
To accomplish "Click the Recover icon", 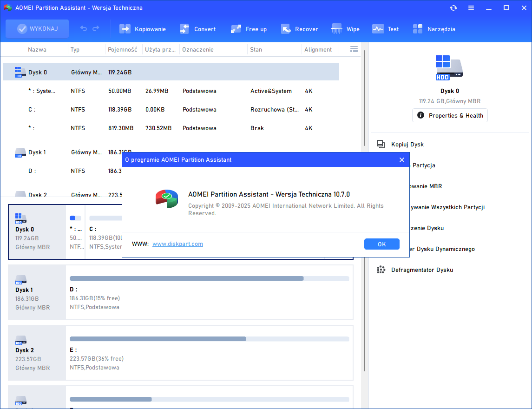I will coord(286,29).
